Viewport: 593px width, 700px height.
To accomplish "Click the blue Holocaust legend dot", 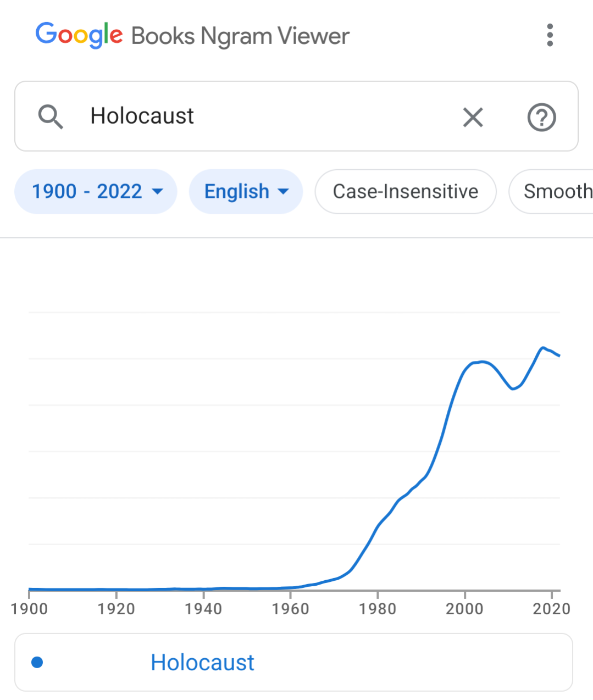I will coord(37,662).
